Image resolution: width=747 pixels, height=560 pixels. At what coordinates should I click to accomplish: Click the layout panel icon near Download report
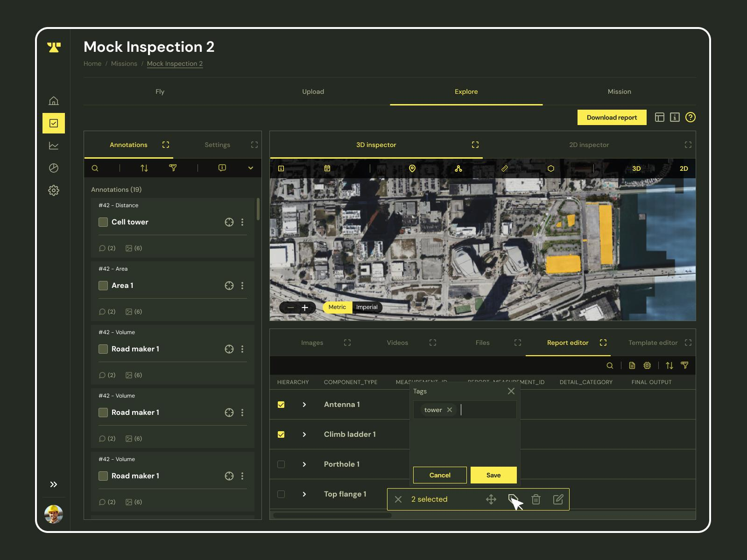point(660,118)
